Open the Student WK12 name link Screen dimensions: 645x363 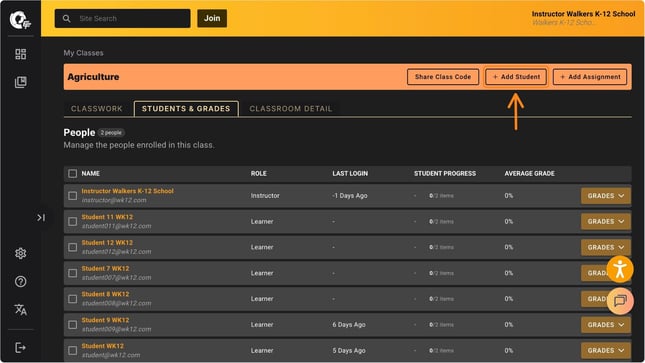click(102, 346)
